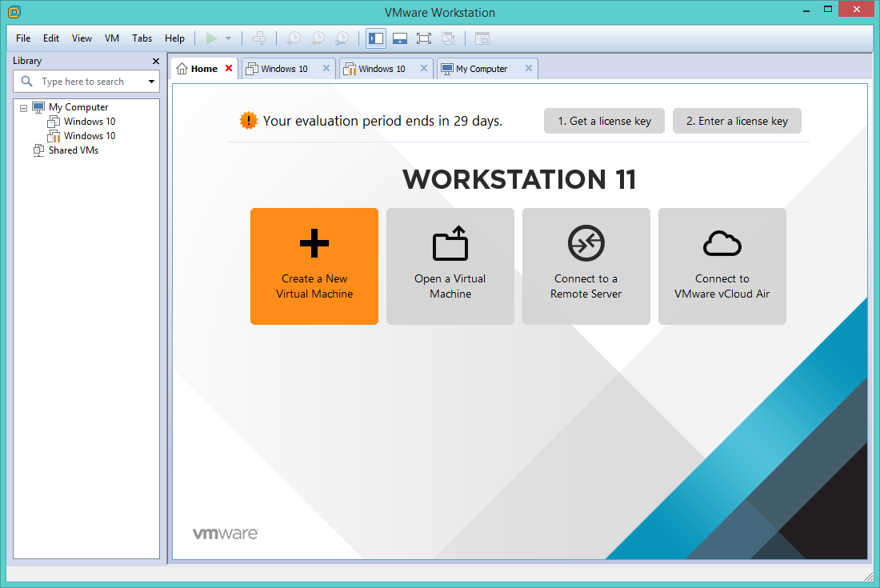Open the library search filter dropdown

pos(151,82)
